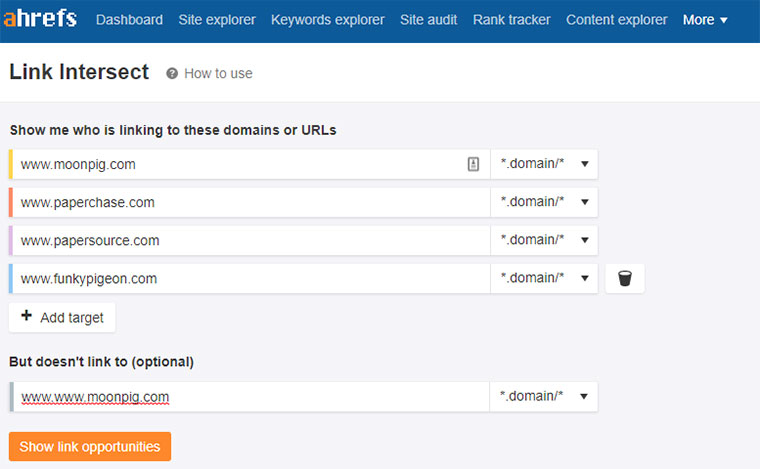
Task: Navigate to Site audit
Action: 428,20
